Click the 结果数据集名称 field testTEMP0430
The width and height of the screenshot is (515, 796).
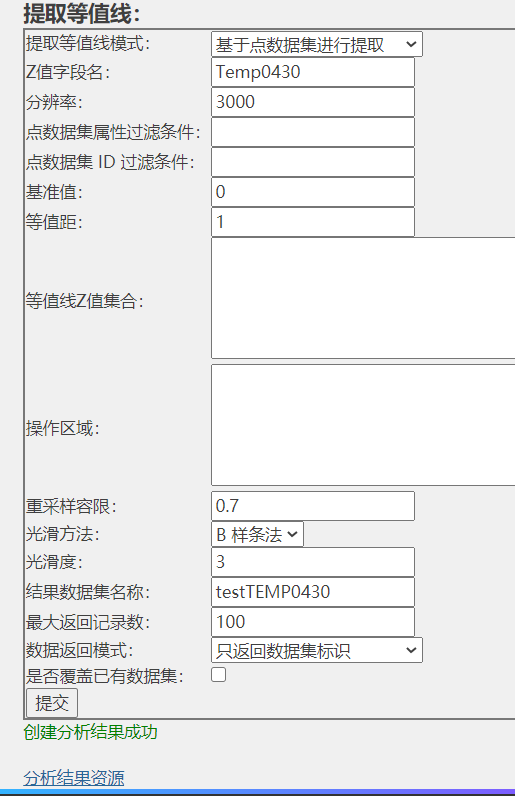pos(313,592)
